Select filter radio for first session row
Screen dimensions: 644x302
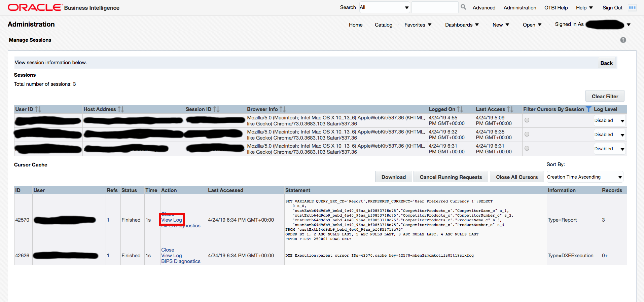[527, 120]
